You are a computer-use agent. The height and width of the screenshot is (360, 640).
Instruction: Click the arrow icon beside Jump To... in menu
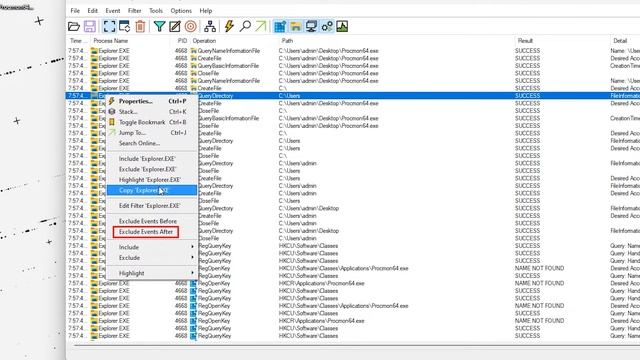point(112,133)
